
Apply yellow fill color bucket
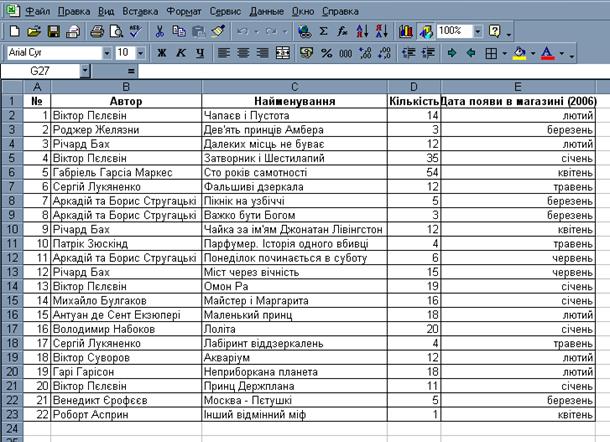[x=520, y=53]
